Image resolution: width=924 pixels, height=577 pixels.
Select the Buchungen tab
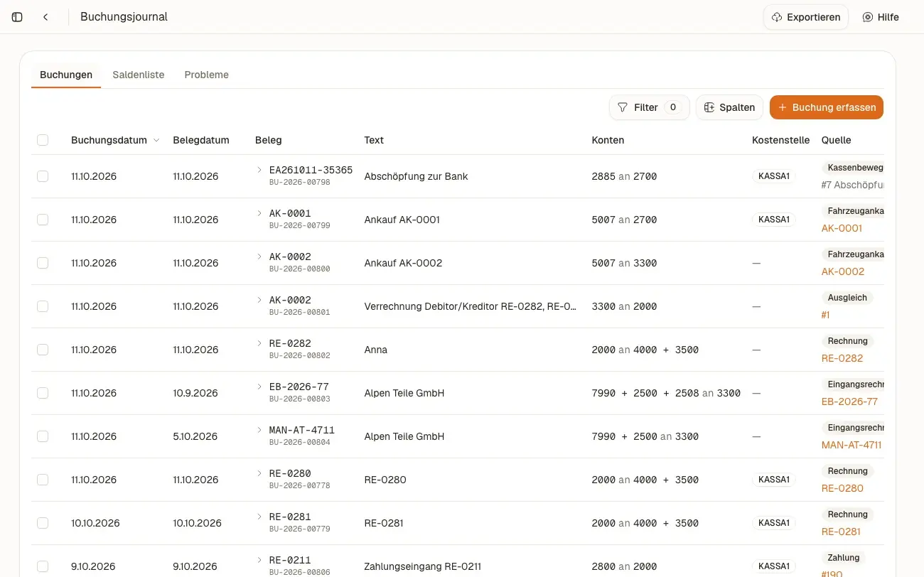[66, 75]
